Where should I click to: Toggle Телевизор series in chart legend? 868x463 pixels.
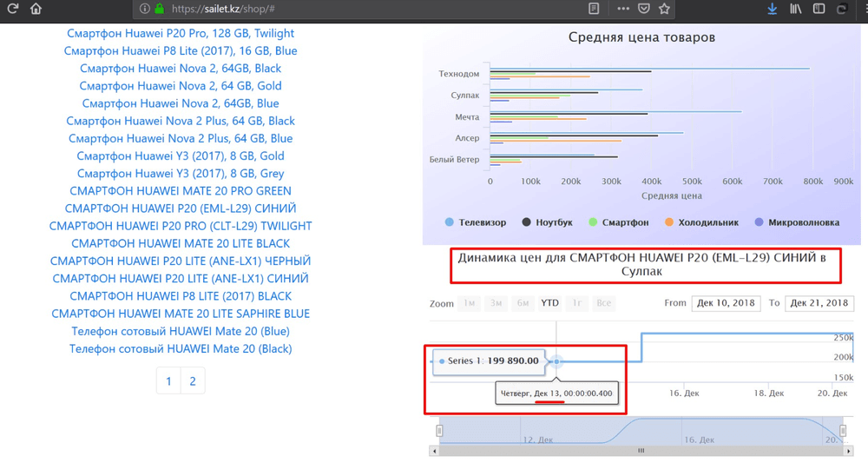[x=476, y=222]
